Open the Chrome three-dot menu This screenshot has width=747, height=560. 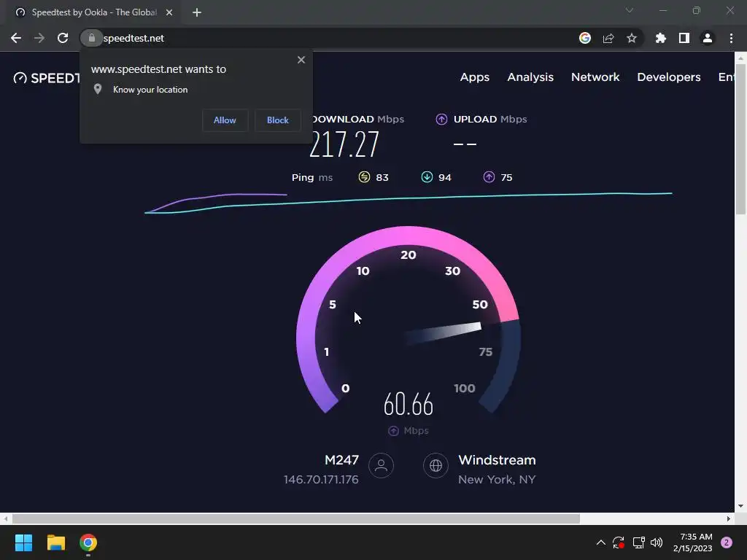point(731,38)
